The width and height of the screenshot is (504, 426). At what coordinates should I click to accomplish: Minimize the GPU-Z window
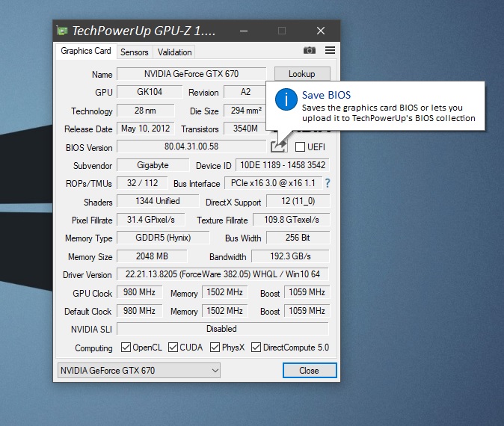[x=245, y=31]
